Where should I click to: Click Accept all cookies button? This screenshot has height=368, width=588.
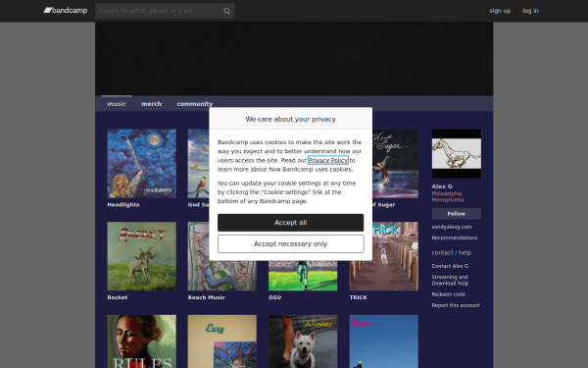click(x=291, y=223)
